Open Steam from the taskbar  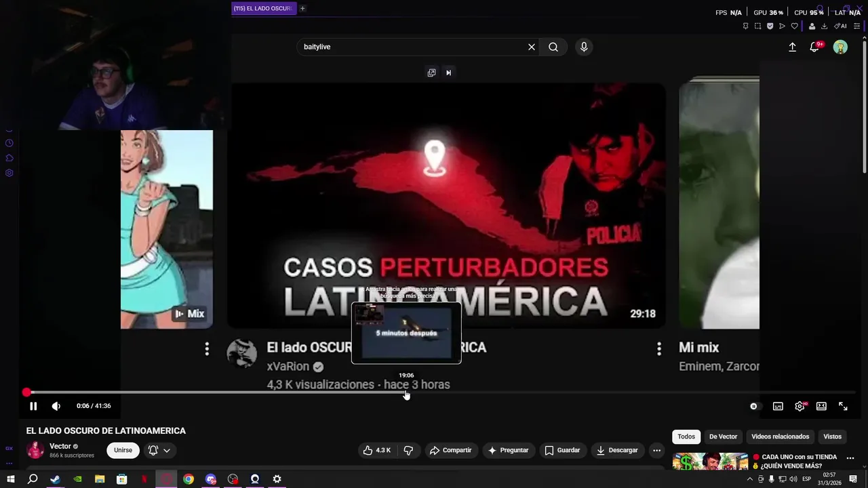click(55, 479)
